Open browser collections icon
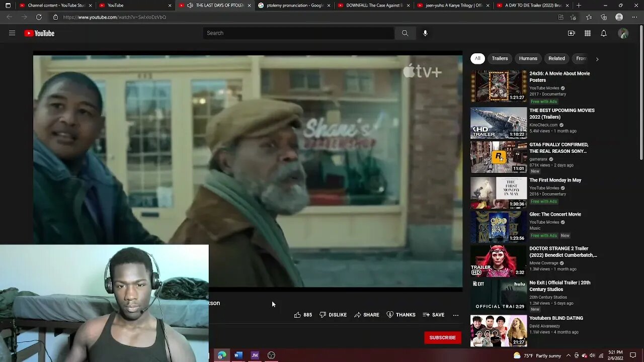 click(x=604, y=17)
